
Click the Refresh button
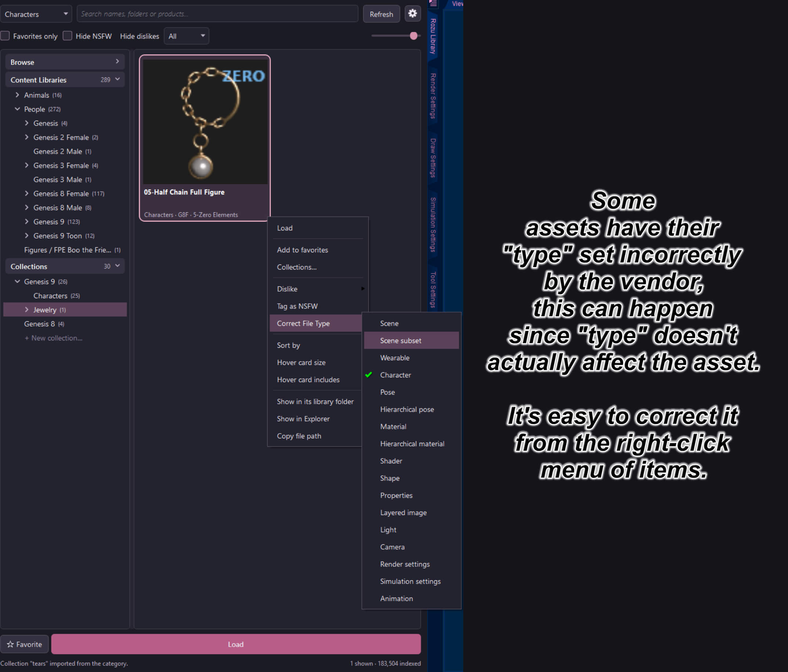pos(381,14)
